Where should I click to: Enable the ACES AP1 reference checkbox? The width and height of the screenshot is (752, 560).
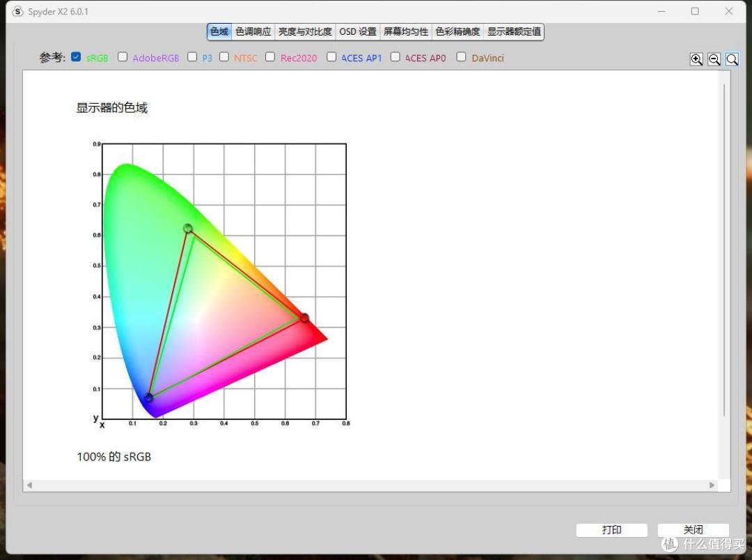(x=331, y=56)
